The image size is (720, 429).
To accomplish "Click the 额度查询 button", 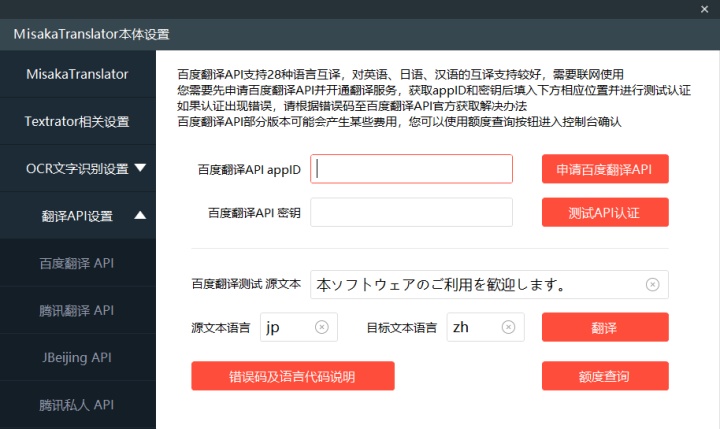I will (x=605, y=376).
